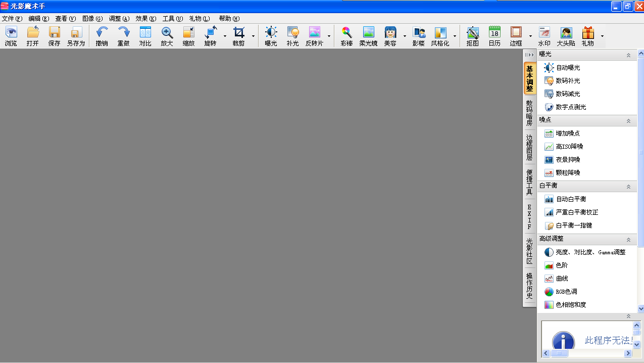Open the 编辑 menu
Screen dimensions: 644x363
click(x=39, y=19)
